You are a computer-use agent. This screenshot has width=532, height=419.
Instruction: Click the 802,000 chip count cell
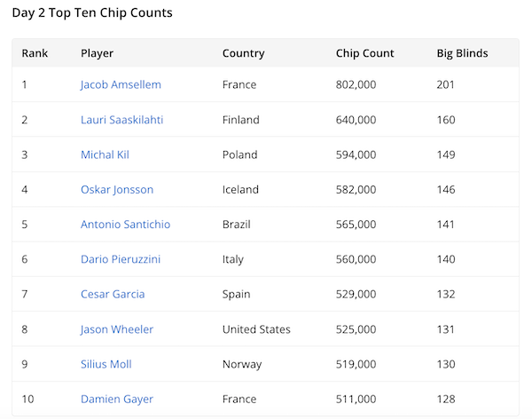[x=356, y=85]
